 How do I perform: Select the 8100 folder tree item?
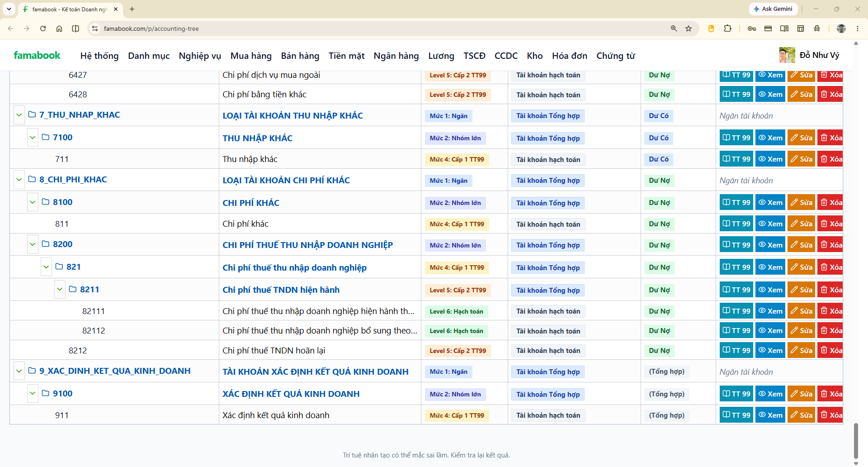coord(57,202)
